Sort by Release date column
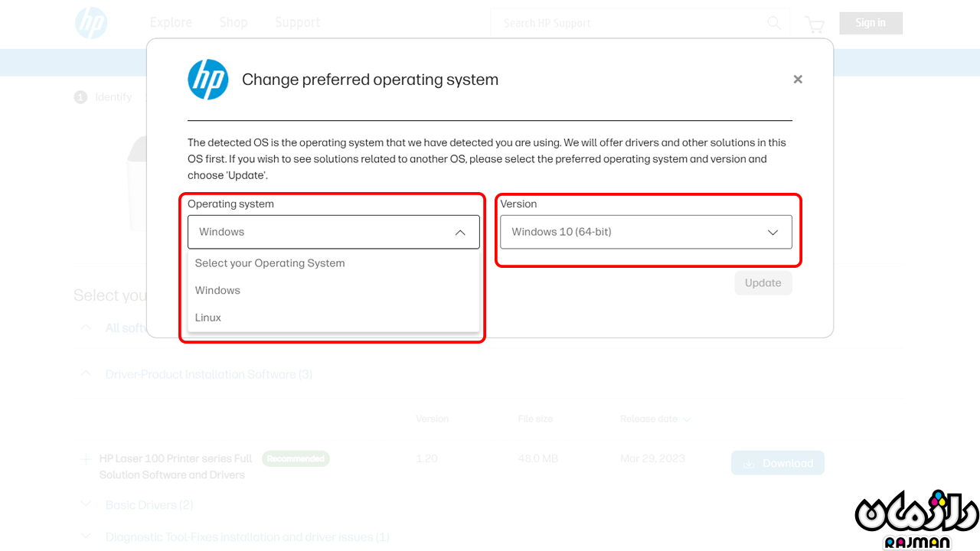The width and height of the screenshot is (980, 551). [x=655, y=419]
